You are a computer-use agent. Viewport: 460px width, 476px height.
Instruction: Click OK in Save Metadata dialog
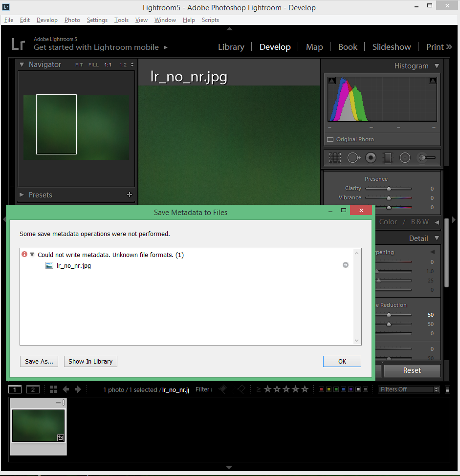click(342, 361)
